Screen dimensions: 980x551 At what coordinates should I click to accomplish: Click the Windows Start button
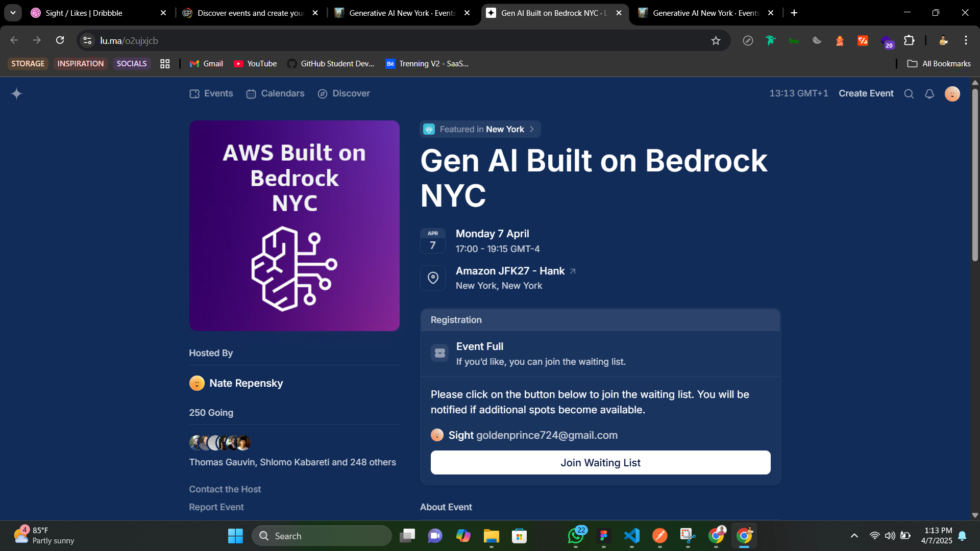235,536
